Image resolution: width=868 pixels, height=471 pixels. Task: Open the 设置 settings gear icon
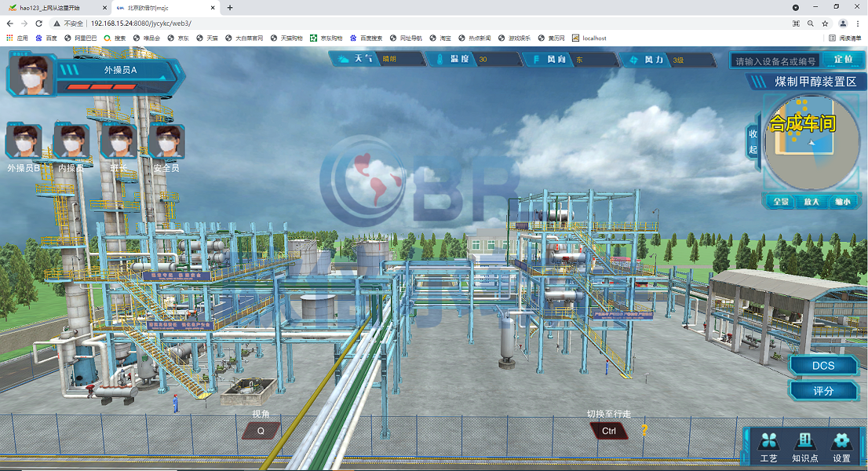(x=841, y=442)
